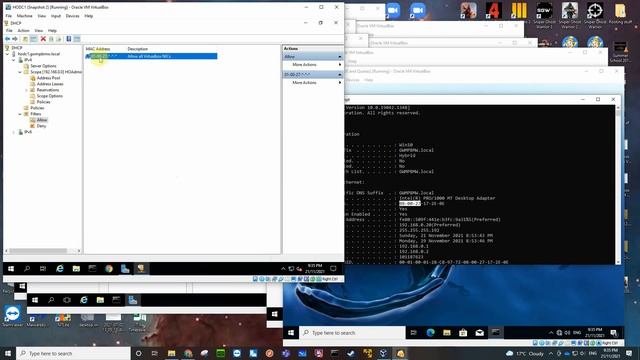This screenshot has width=640, height=360.
Task: Select Address Pool in DHCP tree
Action: coord(48,78)
